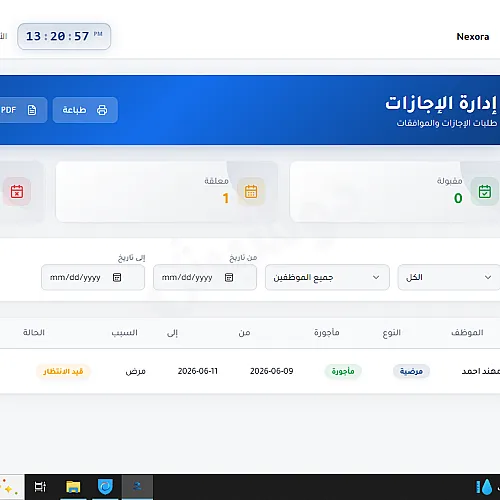Click the الحالة column header

(x=34, y=332)
